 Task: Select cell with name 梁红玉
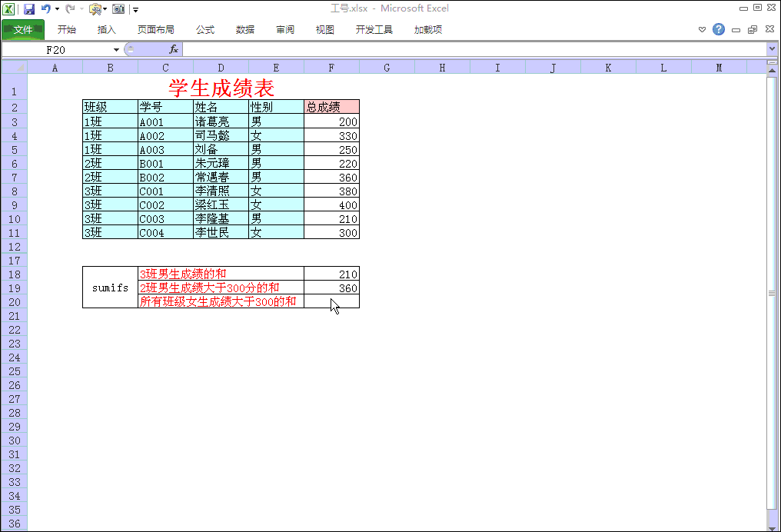tap(221, 204)
